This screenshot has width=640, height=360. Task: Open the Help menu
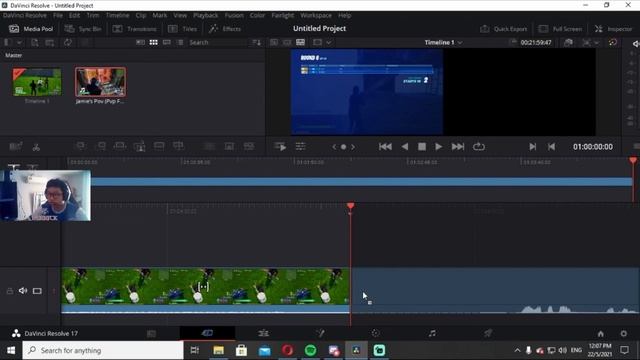344,15
